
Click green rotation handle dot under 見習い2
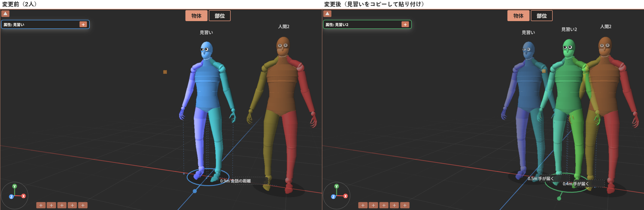tap(559, 198)
